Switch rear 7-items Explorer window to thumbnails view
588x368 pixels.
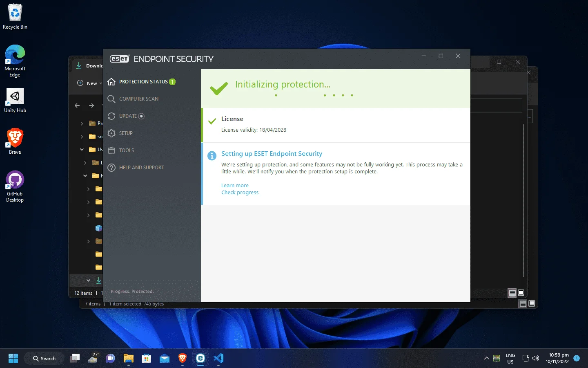(x=532, y=304)
